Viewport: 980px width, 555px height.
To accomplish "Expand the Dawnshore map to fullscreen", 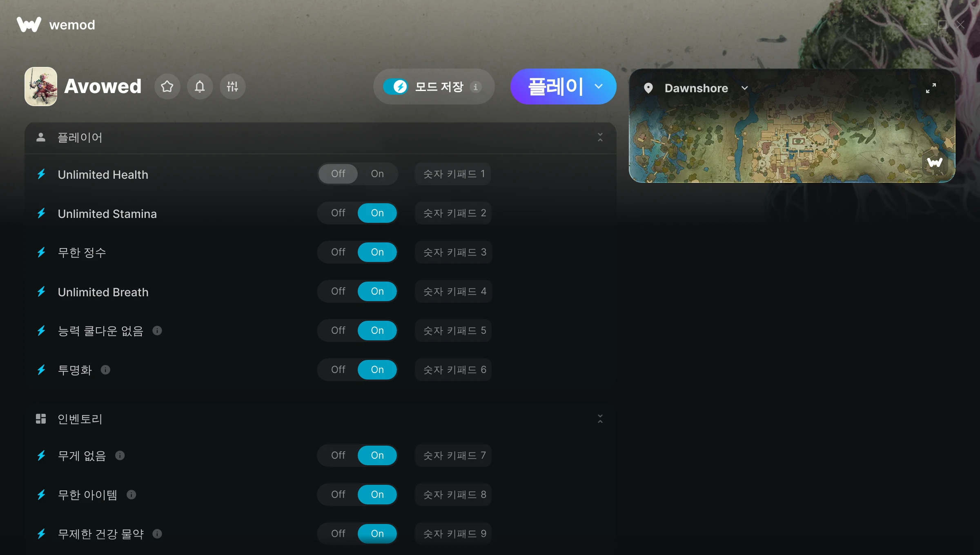I will click(931, 88).
